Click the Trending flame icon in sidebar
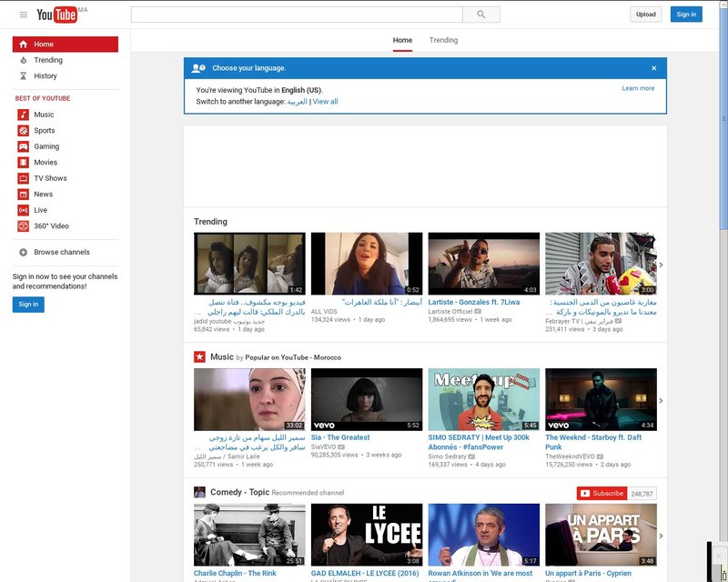 pyautogui.click(x=24, y=60)
